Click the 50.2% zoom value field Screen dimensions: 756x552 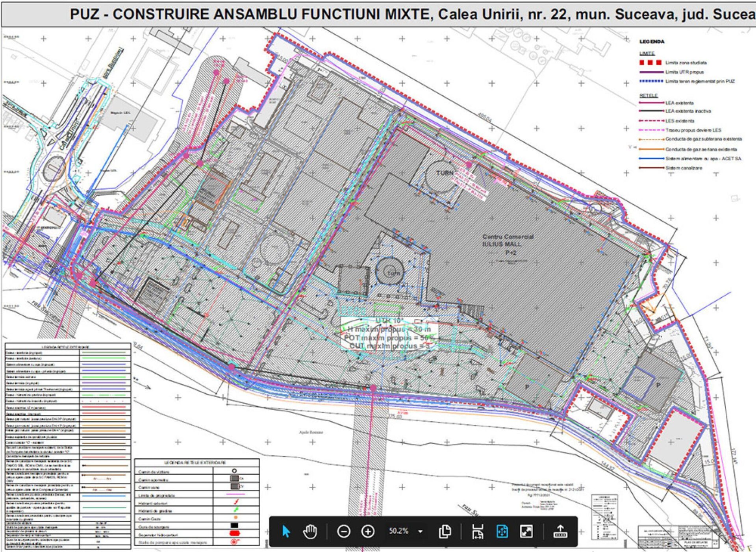pyautogui.click(x=398, y=531)
